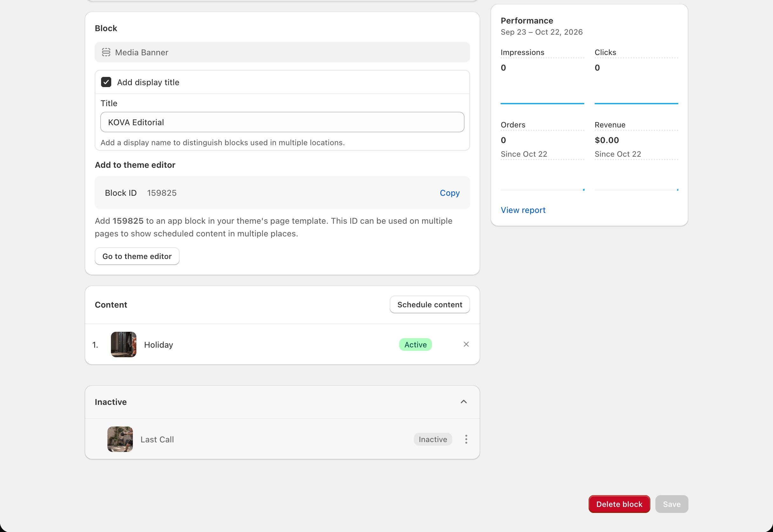Click the Inactive status badge on Last Call
Screen dimensions: 773x532
coord(433,439)
